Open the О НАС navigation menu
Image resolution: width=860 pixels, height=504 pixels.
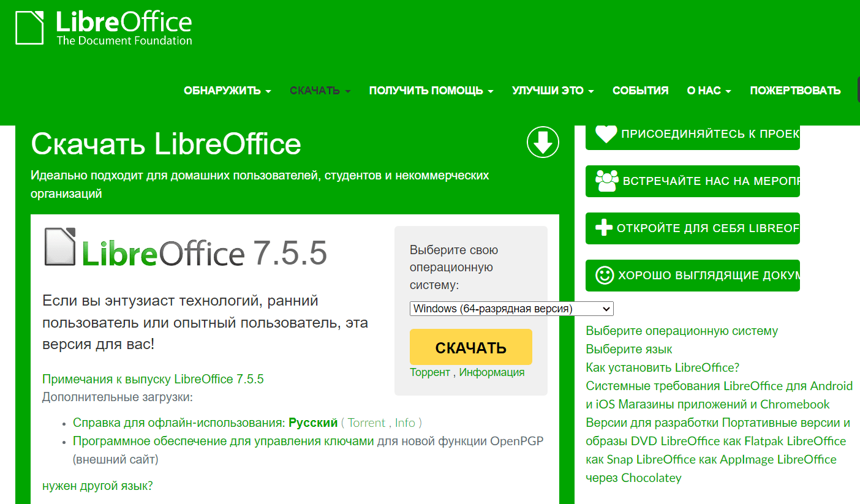(x=709, y=91)
